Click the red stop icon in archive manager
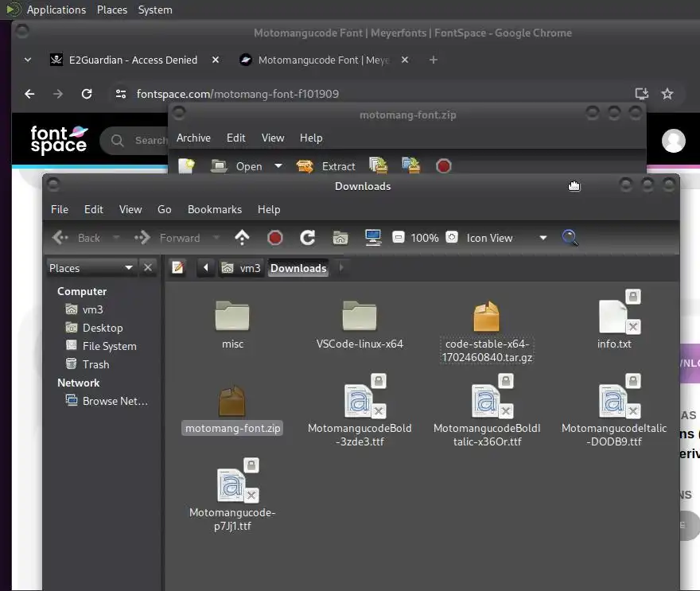 coord(443,166)
